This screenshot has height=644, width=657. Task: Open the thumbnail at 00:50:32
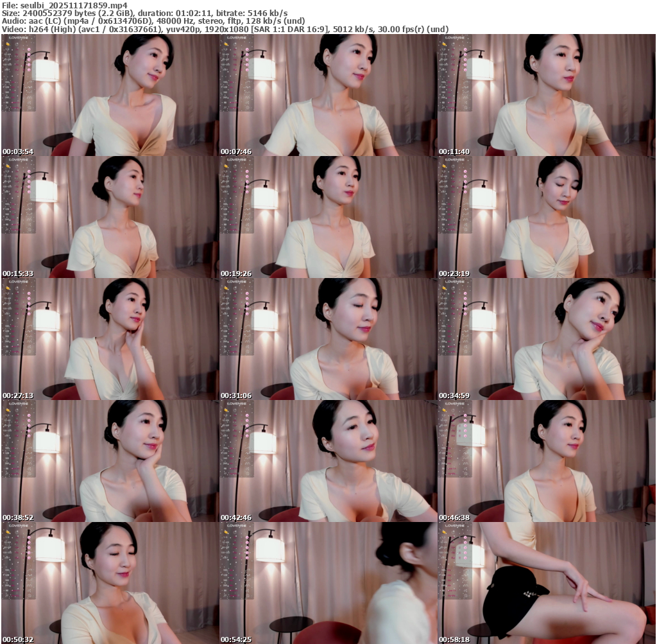[x=110, y=583]
